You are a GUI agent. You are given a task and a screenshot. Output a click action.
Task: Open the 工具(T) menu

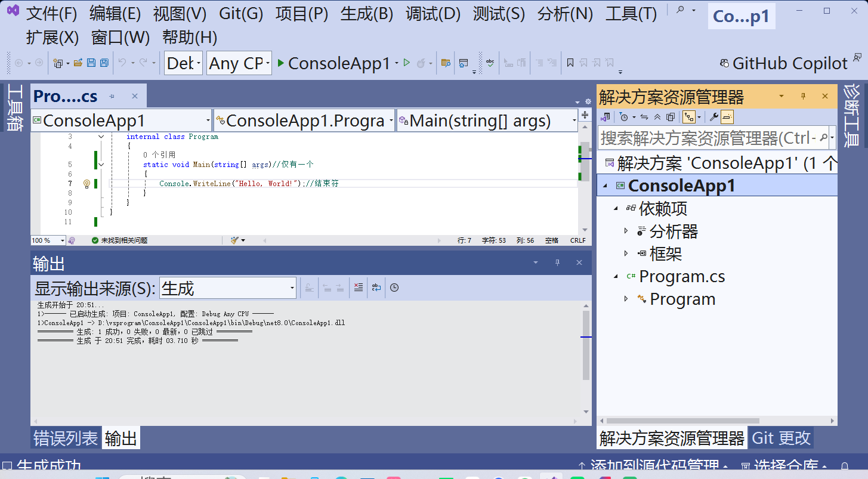pos(631,14)
